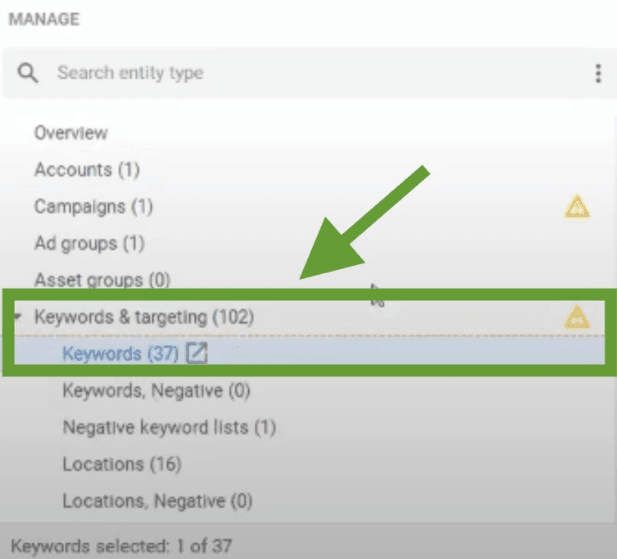Open Keywords in new window icon

(x=197, y=352)
